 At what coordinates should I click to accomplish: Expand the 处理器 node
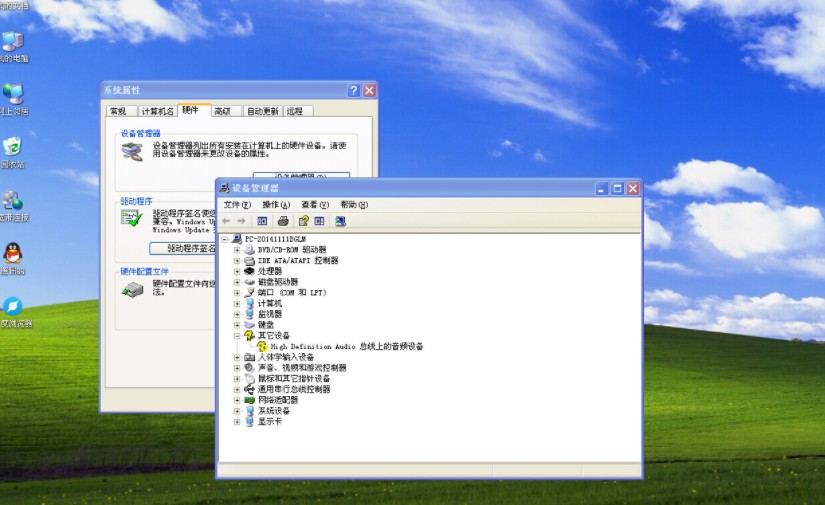(x=237, y=271)
